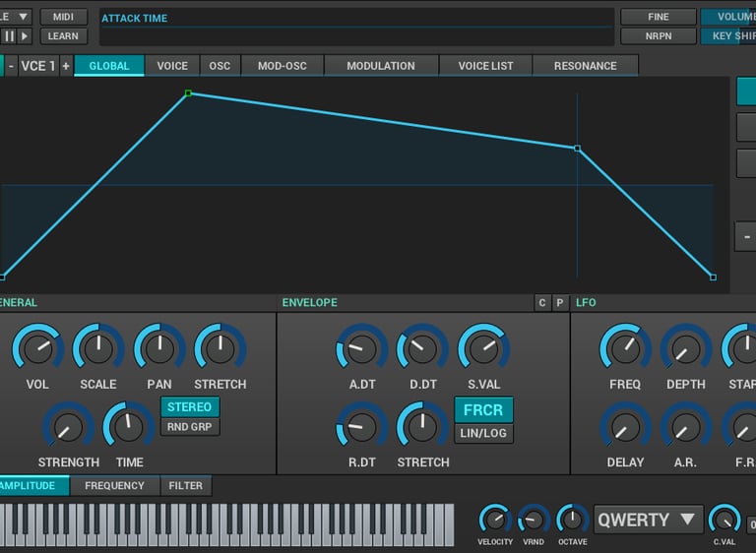The height and width of the screenshot is (553, 756).
Task: Click the A.DT envelope knob
Action: (x=362, y=348)
